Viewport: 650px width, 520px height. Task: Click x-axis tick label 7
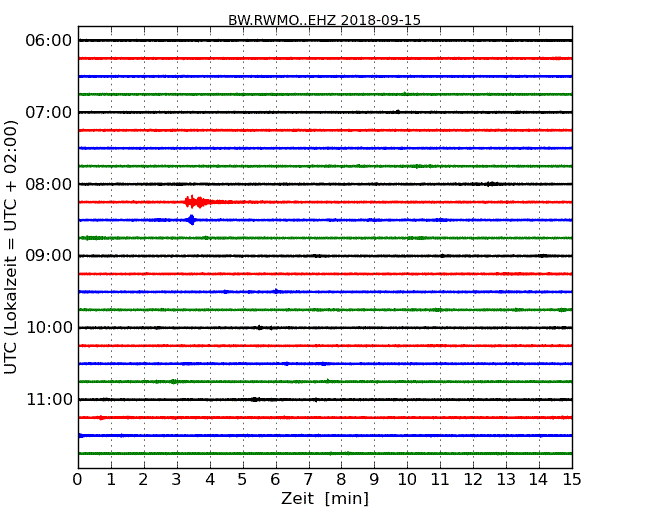pyautogui.click(x=308, y=480)
